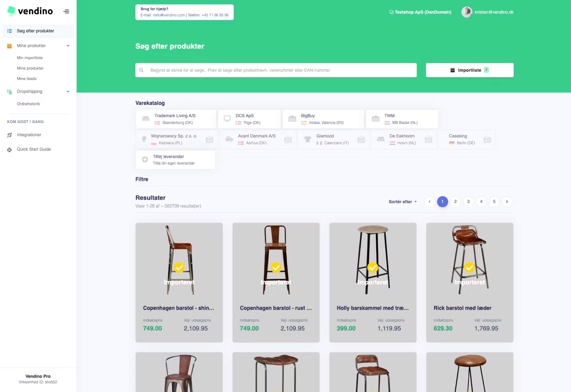Open Min importliste in sidebar
Image resolution: width=571 pixels, height=392 pixels.
click(30, 58)
